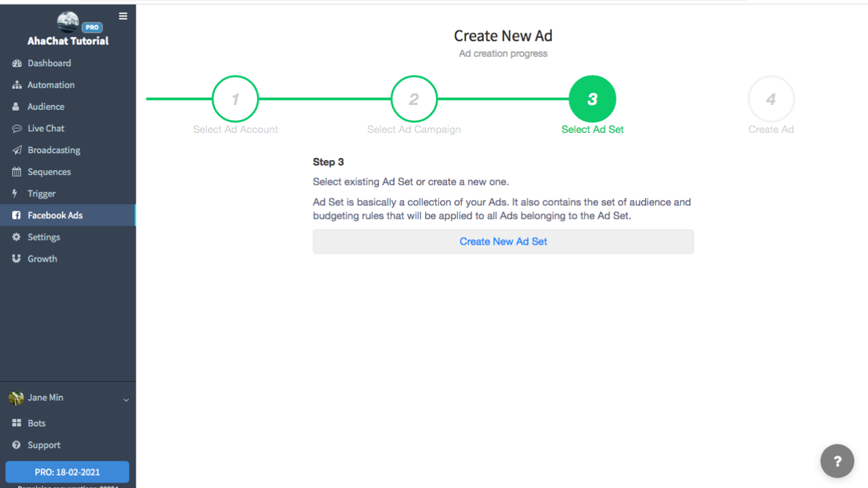
Task: Open the Audience page
Action: 68,106
